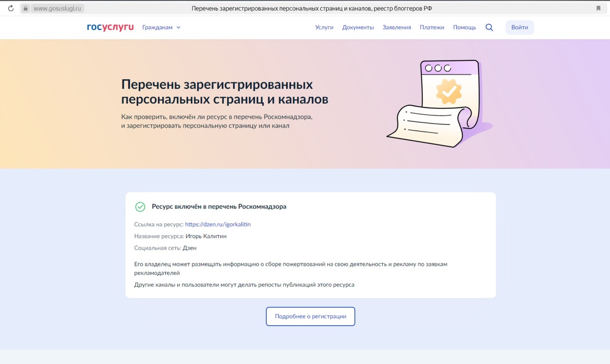Viewport: 610px width, 364px height.
Task: Open search with the magnifier icon
Action: coord(489,27)
